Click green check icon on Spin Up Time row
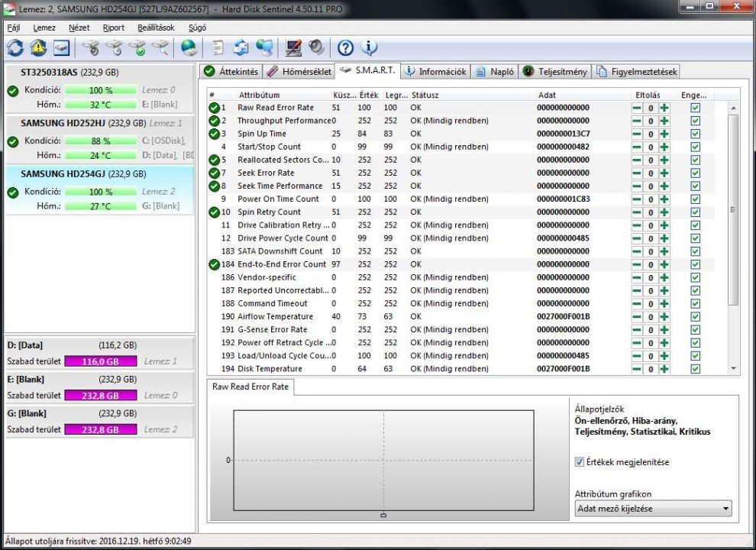 pos(214,134)
